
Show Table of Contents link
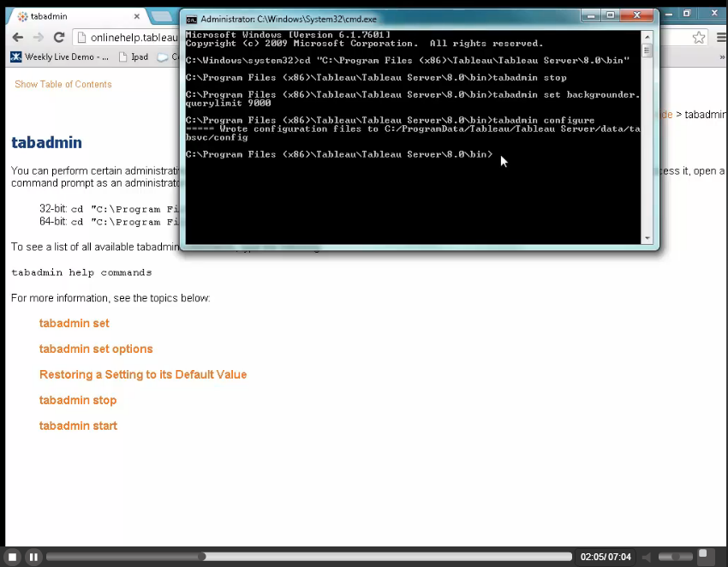63,84
